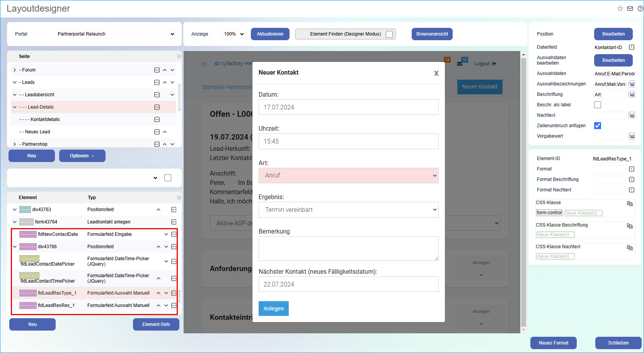Uncheck Zeilenumbruch anfügen checkbox
Screen dimensions: 644x353
598,126
